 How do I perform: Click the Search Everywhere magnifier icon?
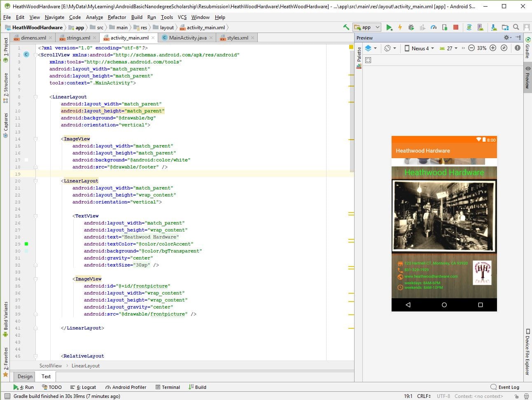point(516,27)
